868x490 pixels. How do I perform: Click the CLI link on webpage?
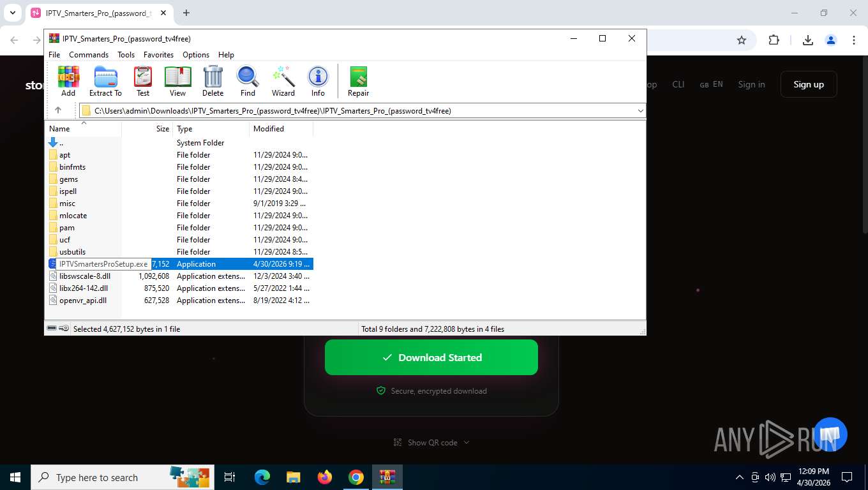[x=678, y=84]
